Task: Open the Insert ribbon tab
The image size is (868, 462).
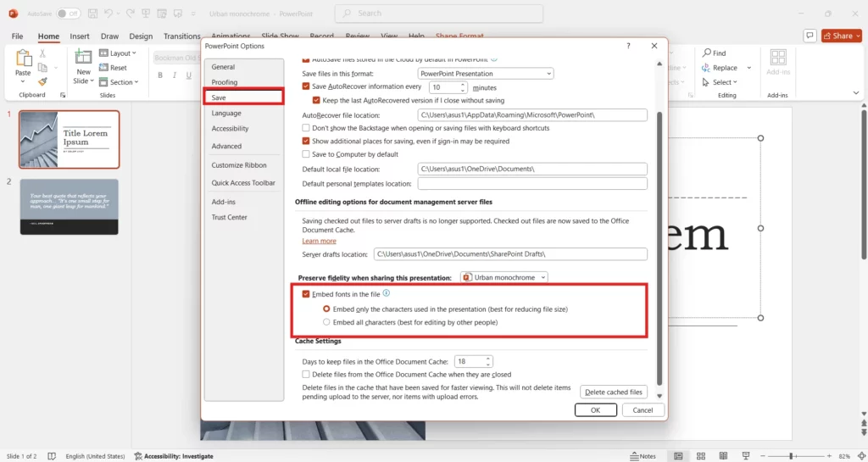Action: [80, 36]
